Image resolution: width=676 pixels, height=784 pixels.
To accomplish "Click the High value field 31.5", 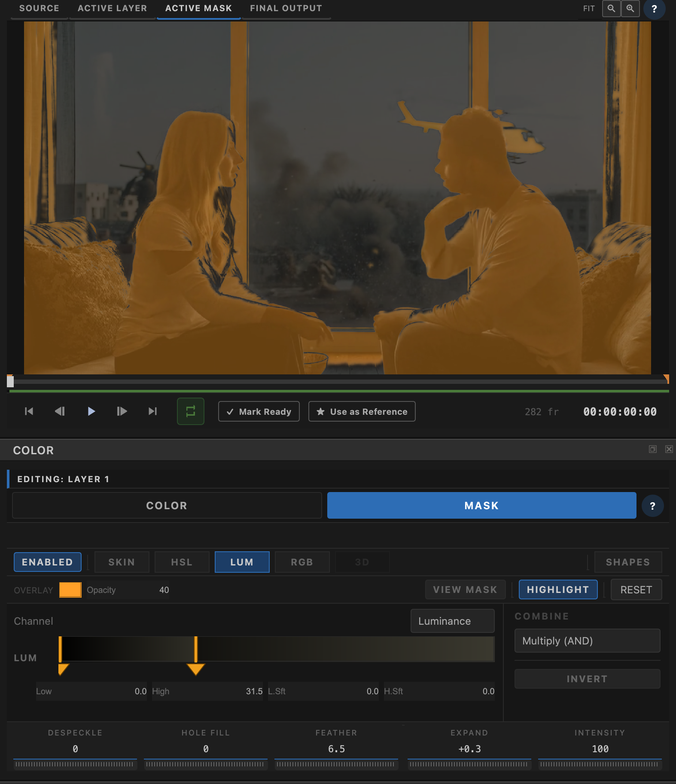I will 207,691.
